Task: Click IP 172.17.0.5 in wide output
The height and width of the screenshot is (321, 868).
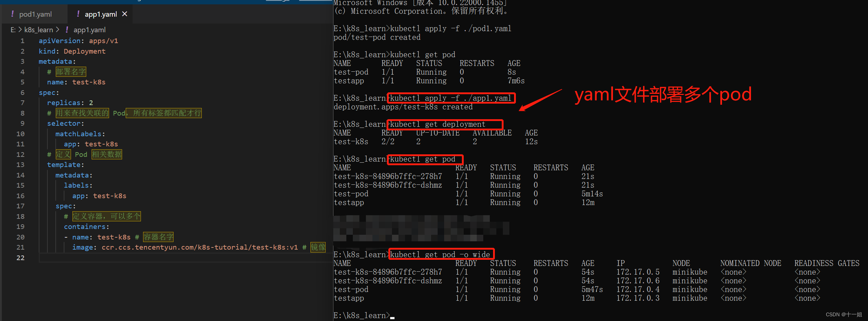Action: pyautogui.click(x=638, y=272)
